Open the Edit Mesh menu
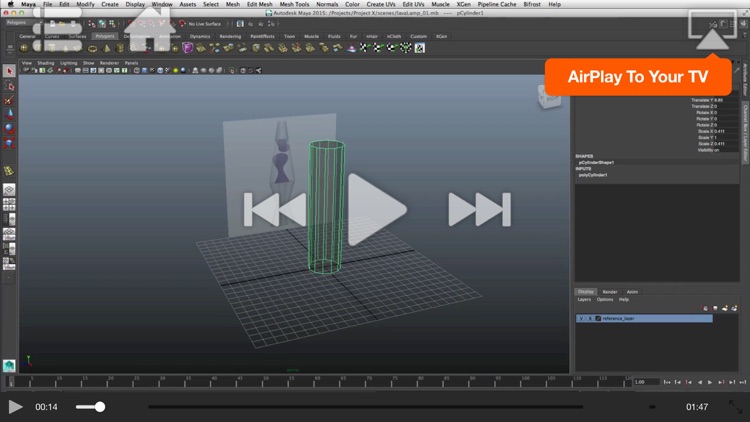The width and height of the screenshot is (750, 422). click(x=259, y=4)
